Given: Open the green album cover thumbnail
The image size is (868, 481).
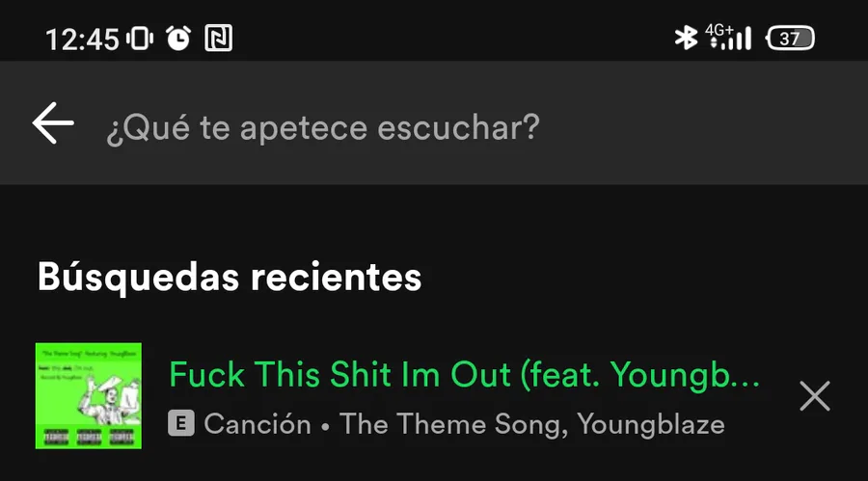Looking at the screenshot, I should (89, 396).
